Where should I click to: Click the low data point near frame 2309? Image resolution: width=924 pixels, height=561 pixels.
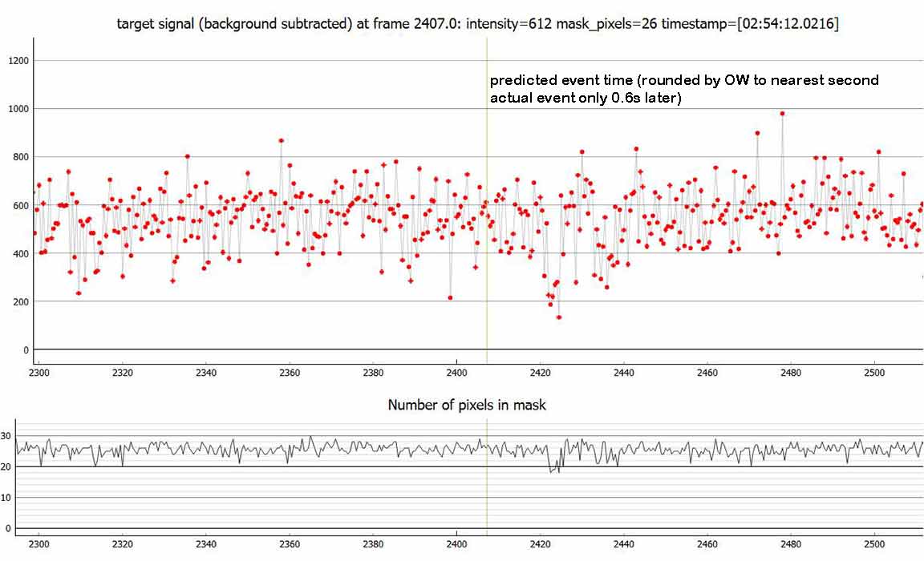pyautogui.click(x=79, y=293)
